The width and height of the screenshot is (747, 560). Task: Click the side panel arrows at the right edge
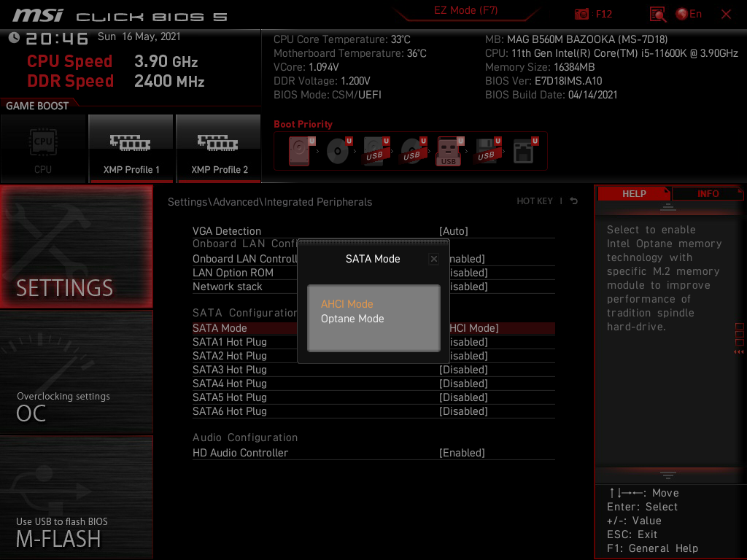click(738, 352)
